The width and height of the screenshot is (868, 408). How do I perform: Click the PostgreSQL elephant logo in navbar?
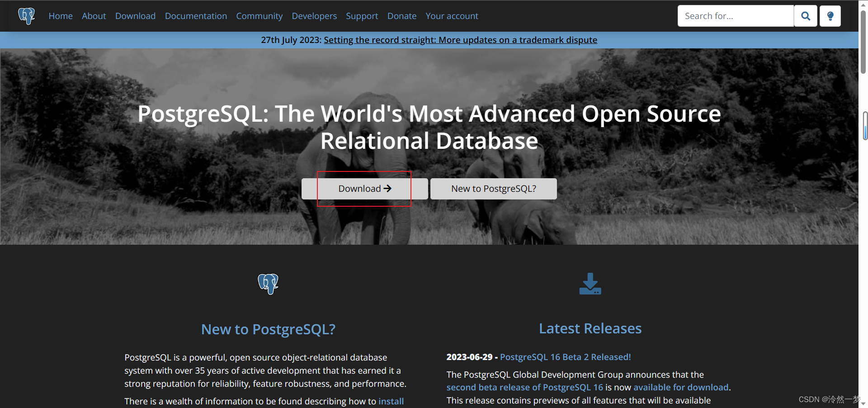pyautogui.click(x=26, y=16)
